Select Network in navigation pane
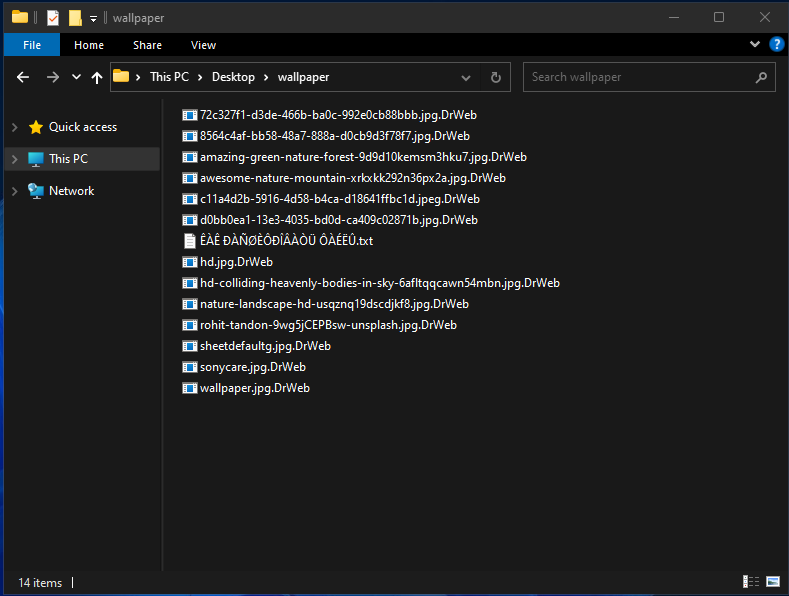 [71, 191]
